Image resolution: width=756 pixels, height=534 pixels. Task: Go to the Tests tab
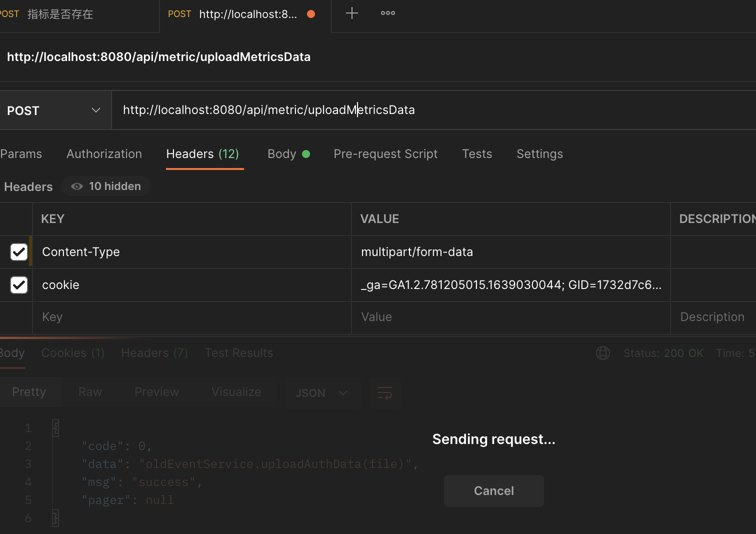477,154
